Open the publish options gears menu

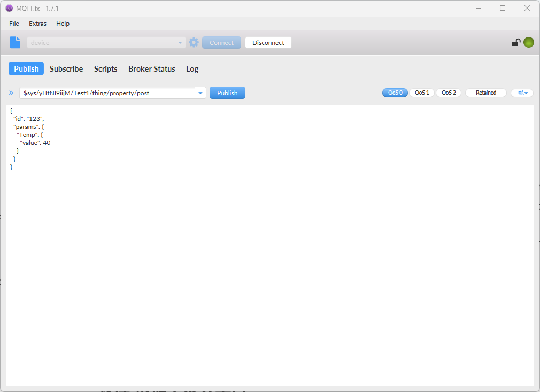point(522,93)
